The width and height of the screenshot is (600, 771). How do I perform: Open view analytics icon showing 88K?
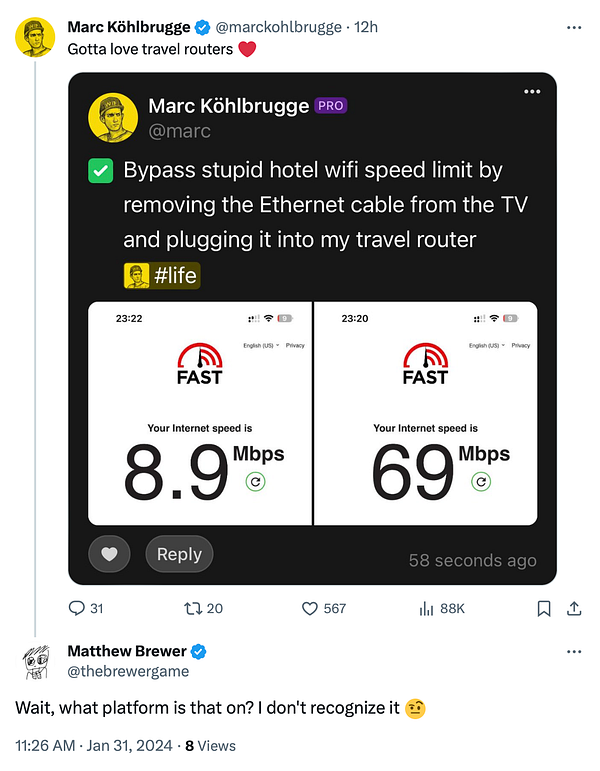428,607
